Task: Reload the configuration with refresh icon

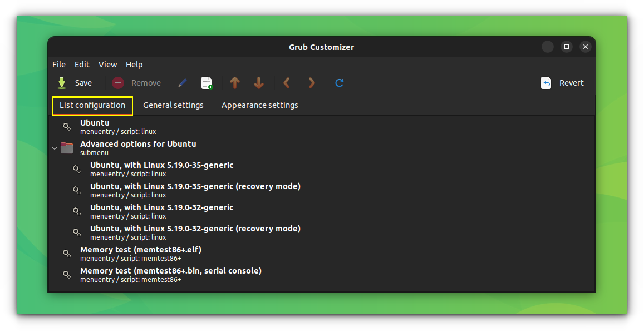Action: [x=339, y=82]
